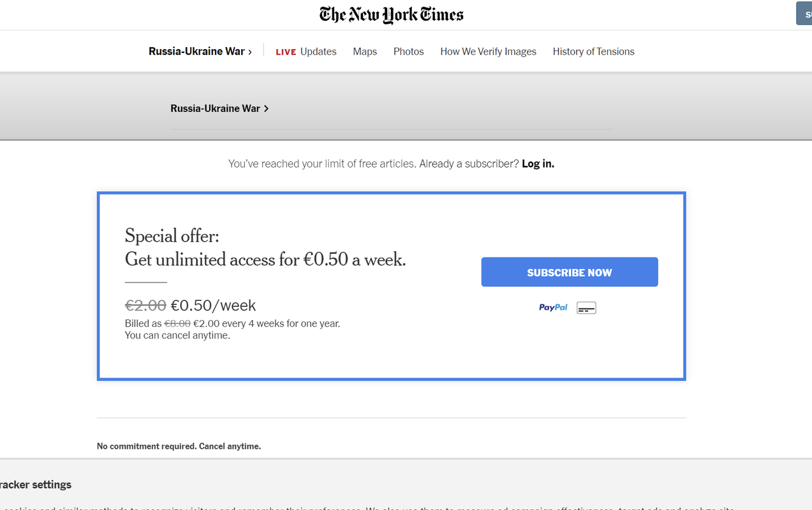Click the SUBSCRIBE NOW button
The width and height of the screenshot is (812, 510).
point(570,272)
